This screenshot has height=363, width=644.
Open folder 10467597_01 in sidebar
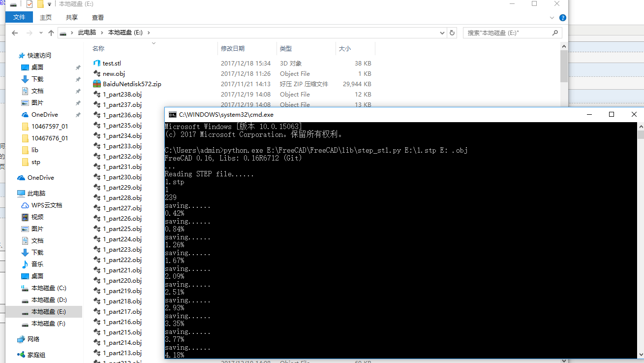pyautogui.click(x=45, y=127)
